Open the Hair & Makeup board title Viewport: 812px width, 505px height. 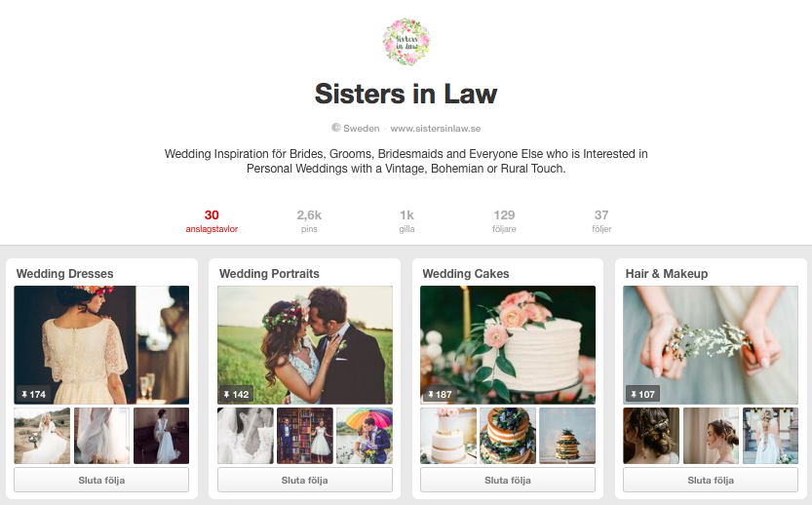667,274
